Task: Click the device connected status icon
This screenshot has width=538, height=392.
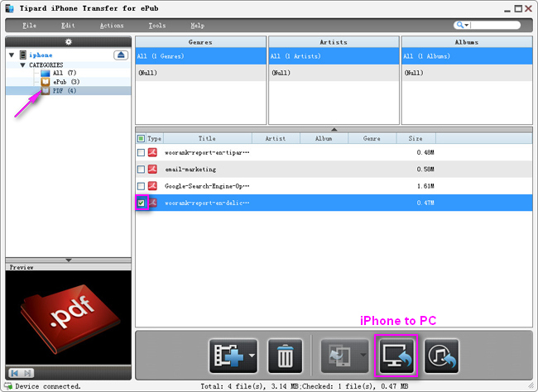Action: (x=8, y=386)
